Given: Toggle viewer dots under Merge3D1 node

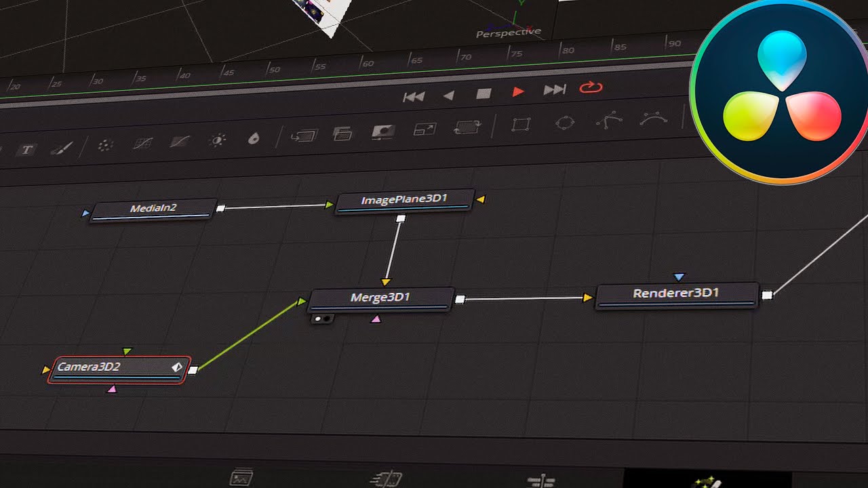Looking at the screenshot, I should click(323, 319).
